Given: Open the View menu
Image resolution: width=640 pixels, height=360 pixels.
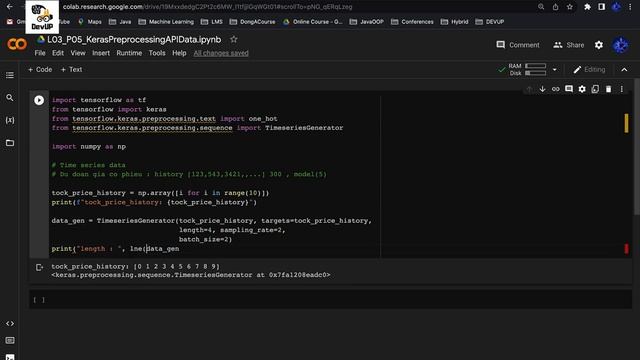Looking at the screenshot, I should coord(78,53).
